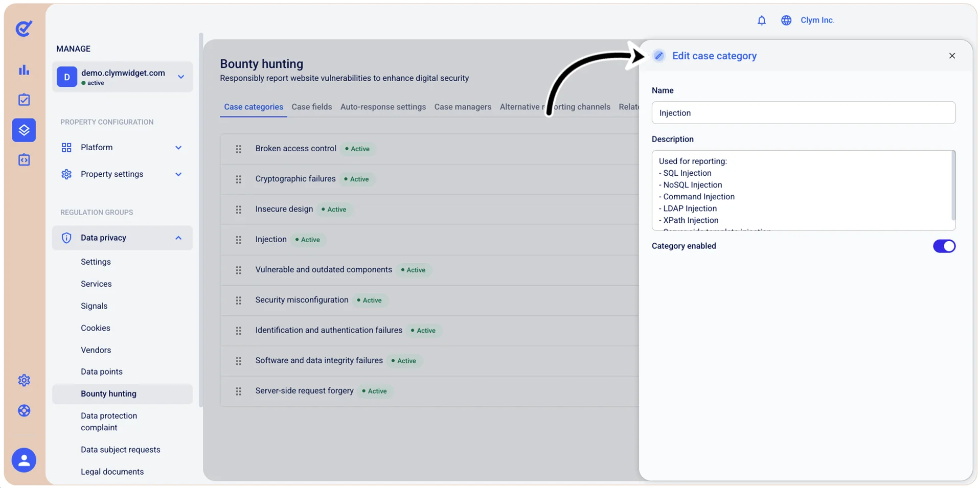Image resolution: width=980 pixels, height=488 pixels.
Task: Open the checklist tasks sidebar icon
Action: click(x=24, y=100)
